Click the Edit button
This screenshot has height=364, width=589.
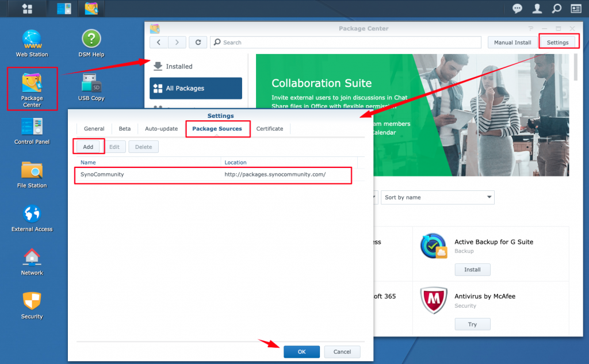pyautogui.click(x=114, y=147)
